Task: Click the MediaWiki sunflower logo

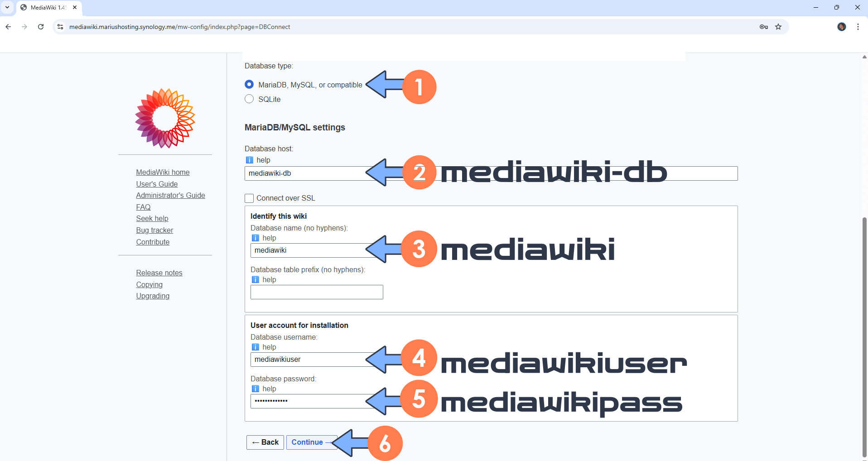Action: pyautogui.click(x=164, y=118)
